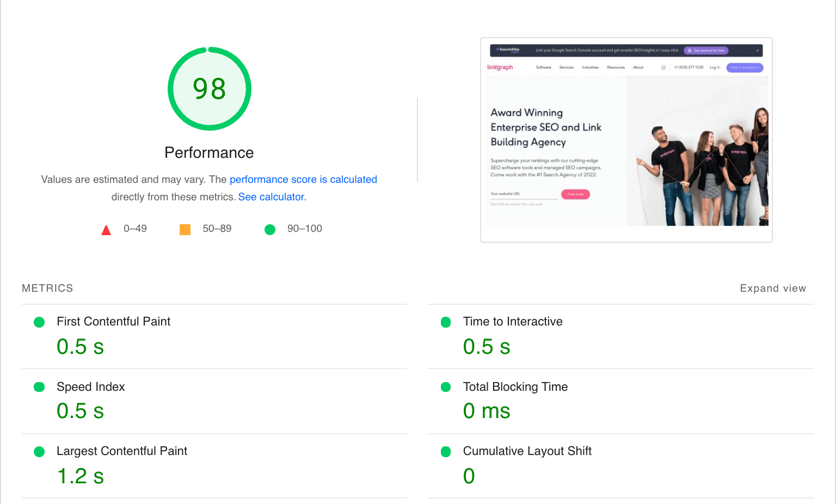The height and width of the screenshot is (504, 836).
Task: Click the website URL input in the preview
Action: click(x=524, y=194)
